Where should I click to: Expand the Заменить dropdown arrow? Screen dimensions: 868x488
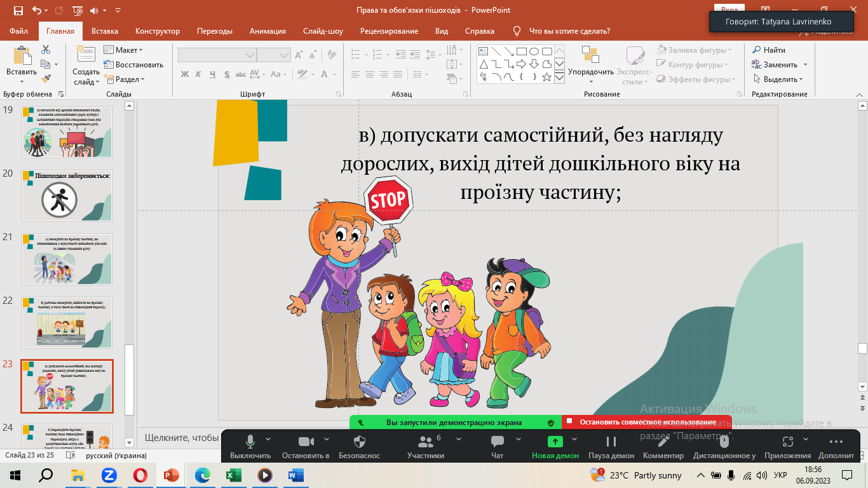pos(805,65)
